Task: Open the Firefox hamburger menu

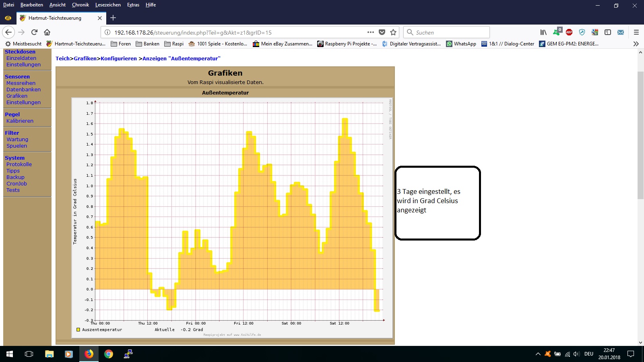Action: [x=636, y=32]
